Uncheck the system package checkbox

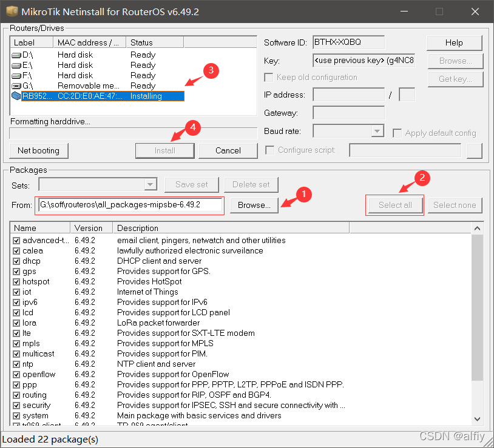(x=16, y=416)
